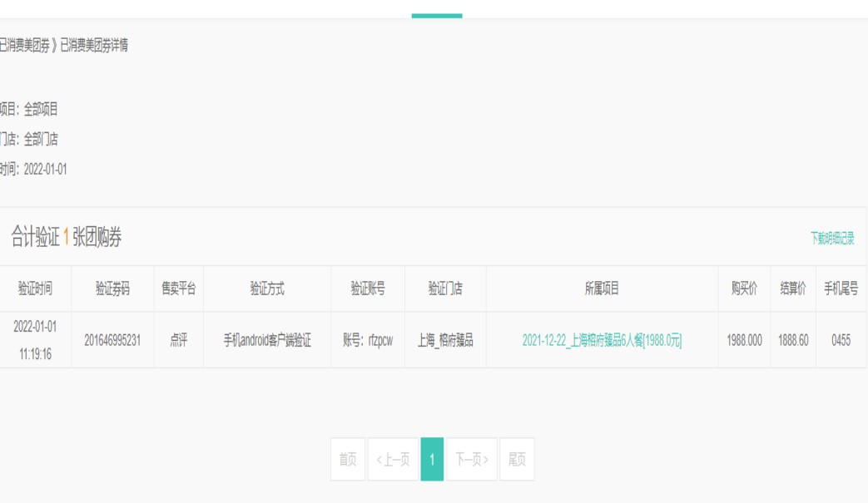Open the 2021-12-22 上海榕府臻品6人餐 project link
Image resolution: width=868 pixels, height=503 pixels.
click(x=602, y=340)
